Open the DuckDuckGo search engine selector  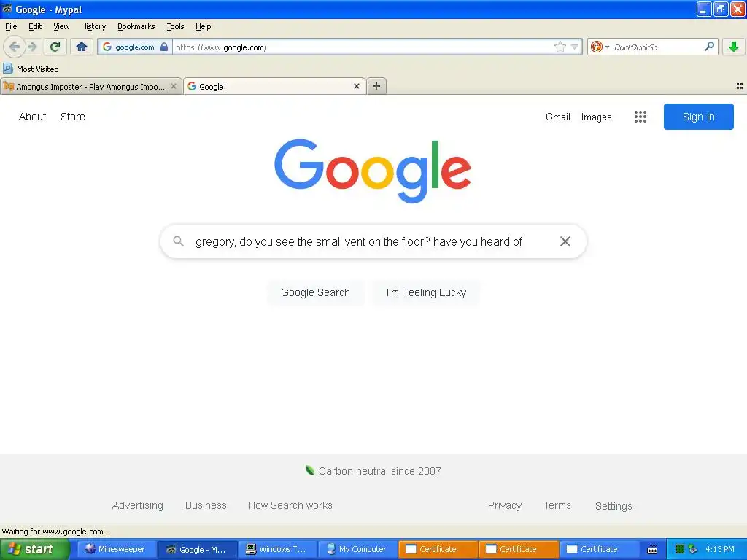[x=599, y=47]
